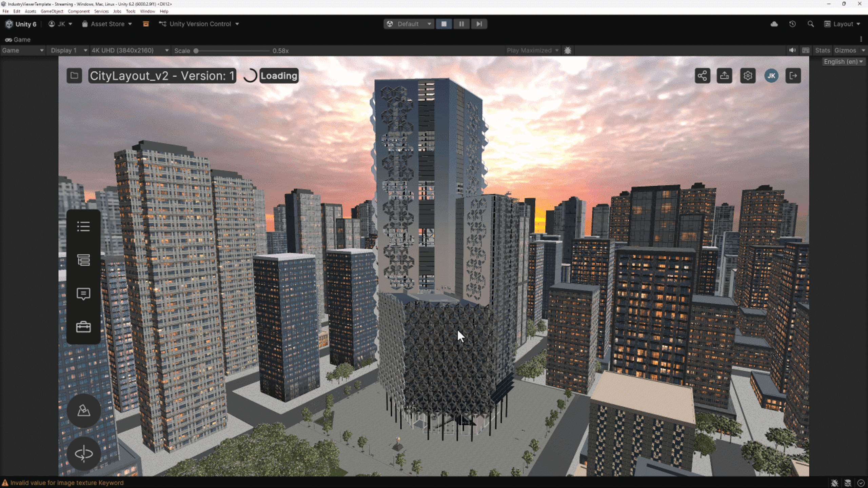Open the toolbox briefcase icon
The height and width of the screenshot is (488, 868).
(83, 327)
